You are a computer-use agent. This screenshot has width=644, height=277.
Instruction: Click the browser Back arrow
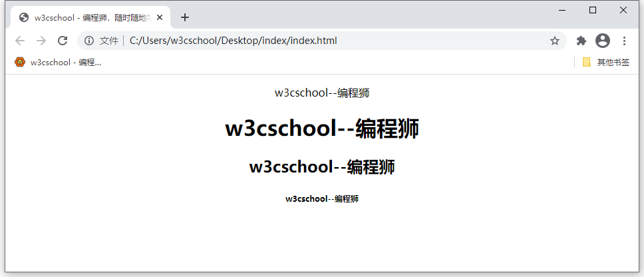20,41
